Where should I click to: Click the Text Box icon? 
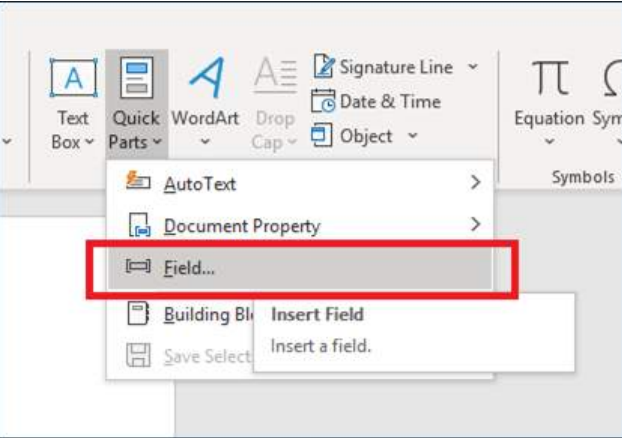point(72,79)
